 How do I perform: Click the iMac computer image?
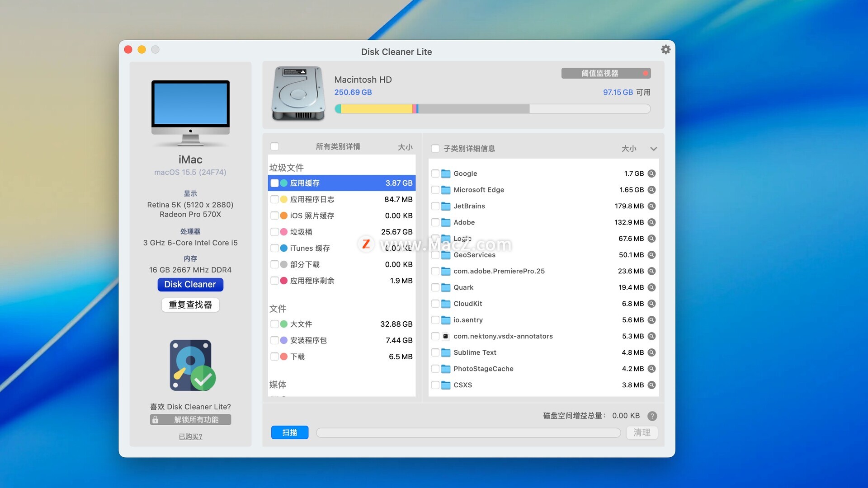tap(190, 113)
